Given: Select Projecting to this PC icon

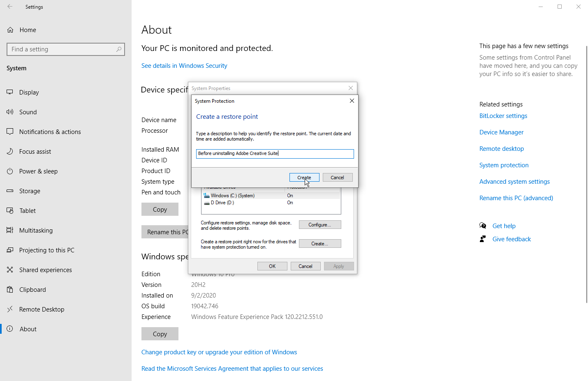Looking at the screenshot, I should (x=10, y=250).
